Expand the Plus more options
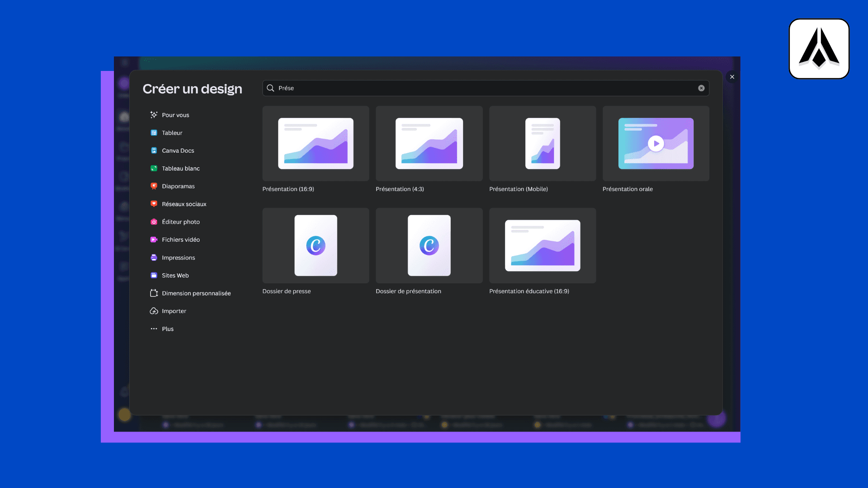This screenshot has width=868, height=488. pyautogui.click(x=167, y=329)
